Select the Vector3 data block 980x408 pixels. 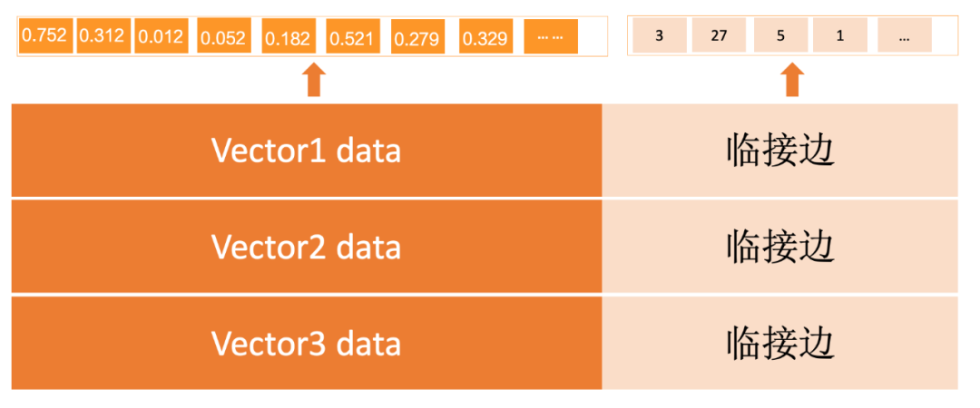pos(307,343)
